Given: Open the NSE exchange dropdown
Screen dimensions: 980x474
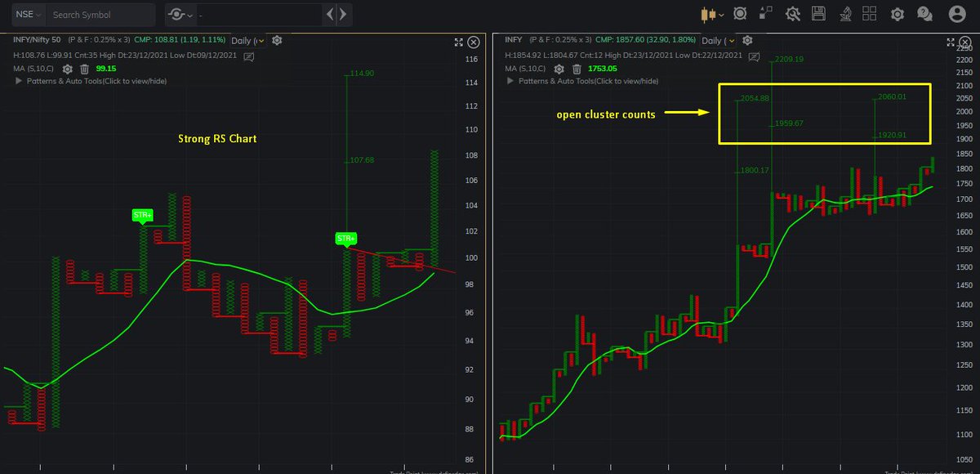Looking at the screenshot, I should (x=29, y=14).
